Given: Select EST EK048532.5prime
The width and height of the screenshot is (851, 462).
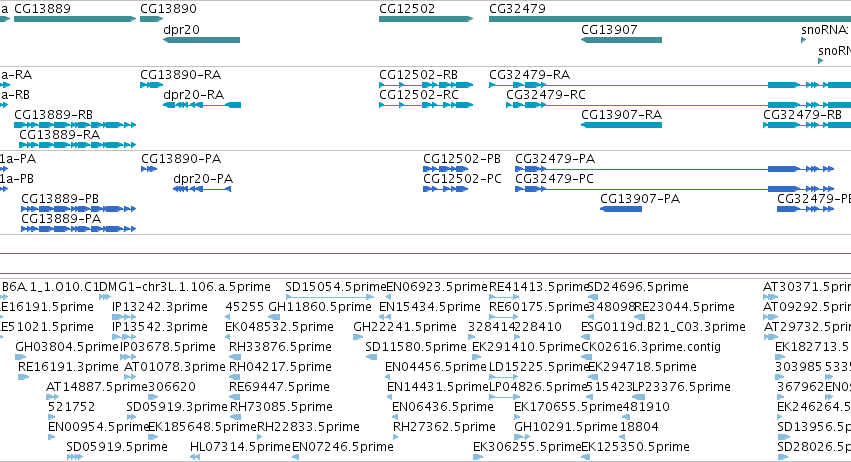Looking at the screenshot, I should tap(279, 327).
